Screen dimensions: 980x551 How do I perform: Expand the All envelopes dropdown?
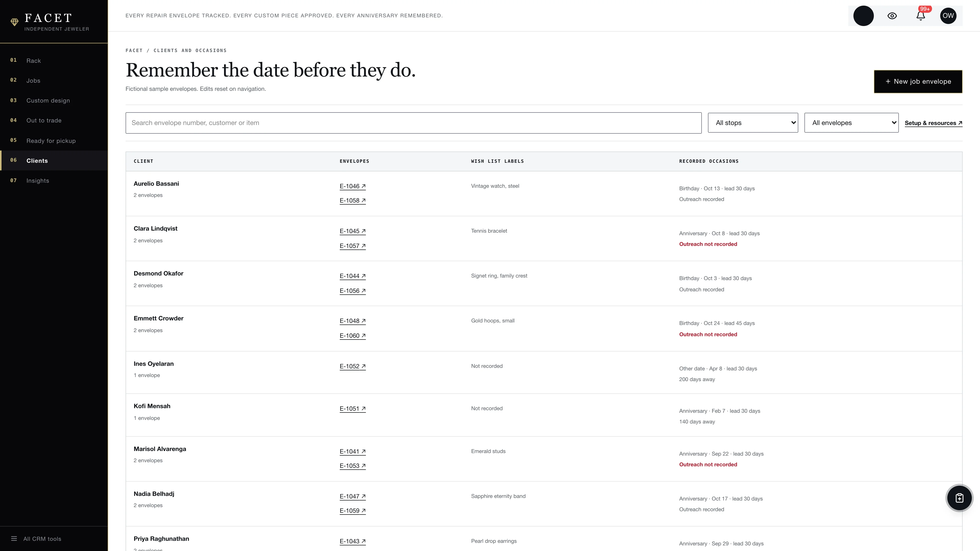(x=851, y=123)
